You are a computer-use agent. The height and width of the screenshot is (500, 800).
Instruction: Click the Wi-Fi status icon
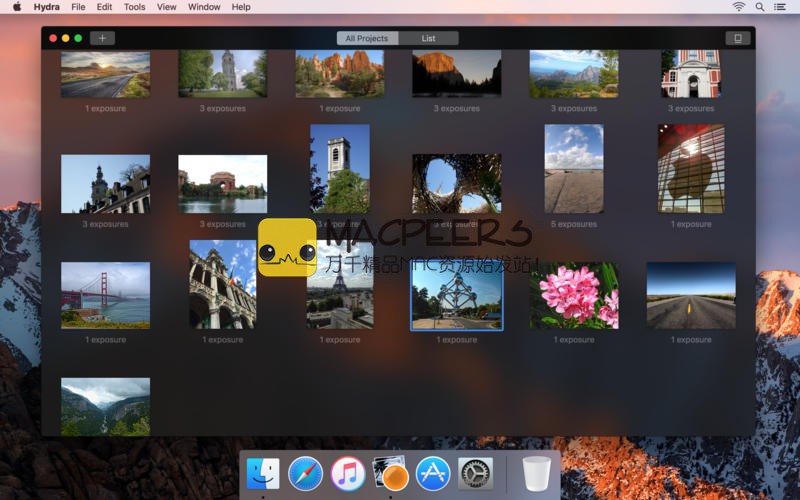pos(738,7)
